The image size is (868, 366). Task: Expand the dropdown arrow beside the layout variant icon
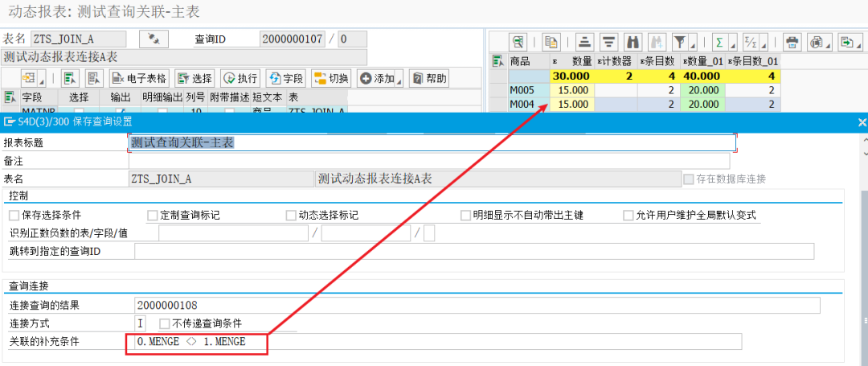click(x=42, y=80)
